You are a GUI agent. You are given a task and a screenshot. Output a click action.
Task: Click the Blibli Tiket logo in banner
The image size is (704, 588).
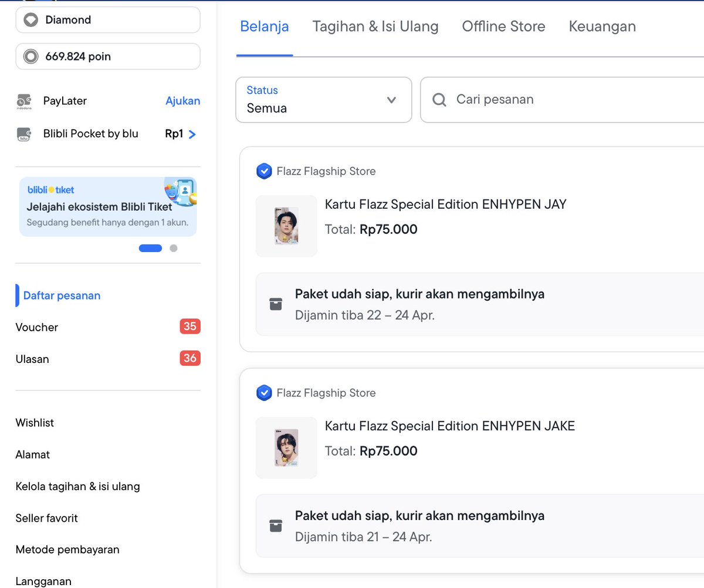51,190
